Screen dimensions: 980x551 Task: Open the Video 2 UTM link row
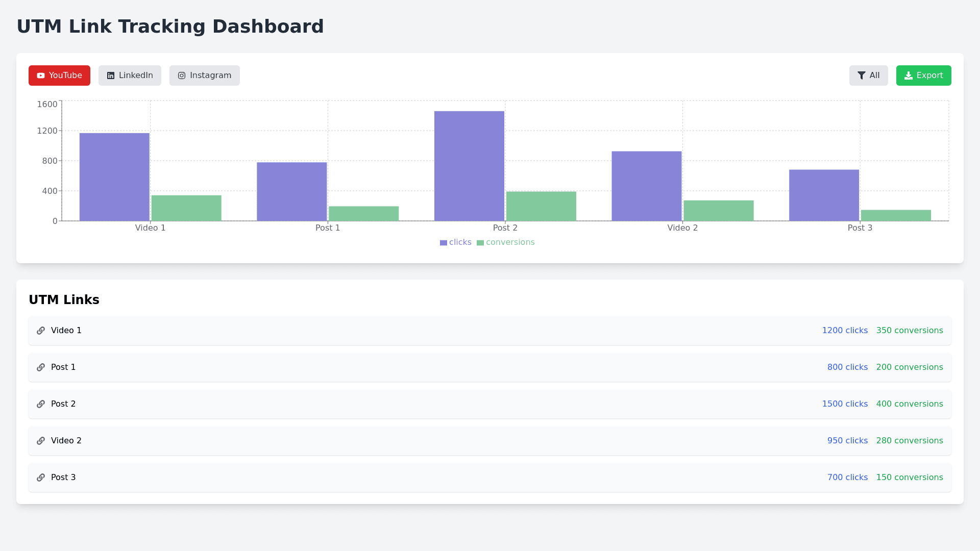point(489,441)
